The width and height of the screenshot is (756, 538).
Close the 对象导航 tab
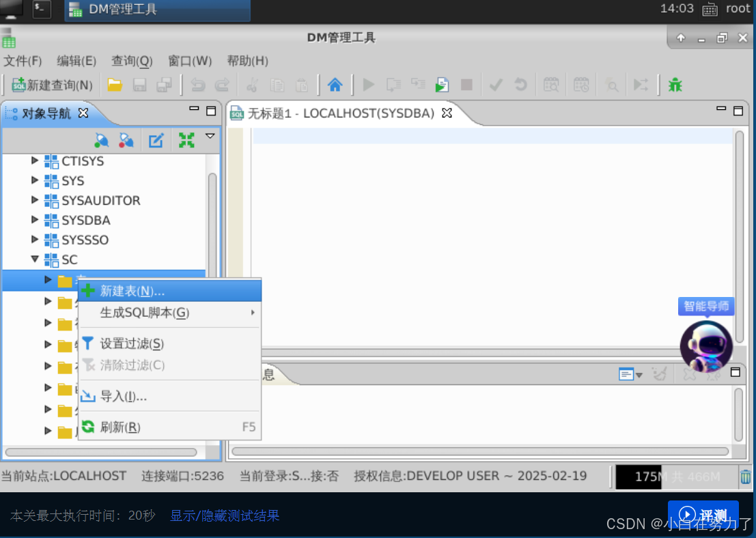click(83, 113)
